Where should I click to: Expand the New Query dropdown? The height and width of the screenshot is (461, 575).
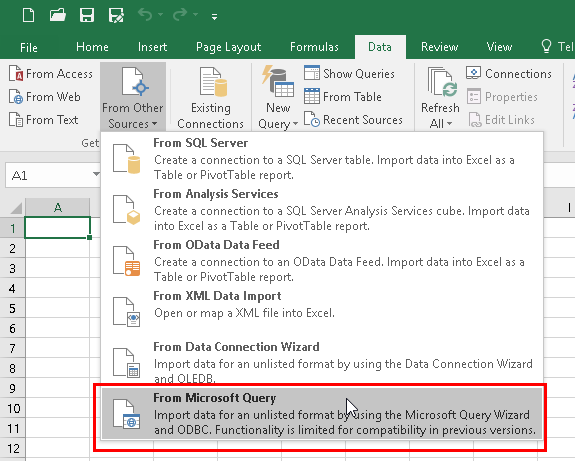[278, 97]
